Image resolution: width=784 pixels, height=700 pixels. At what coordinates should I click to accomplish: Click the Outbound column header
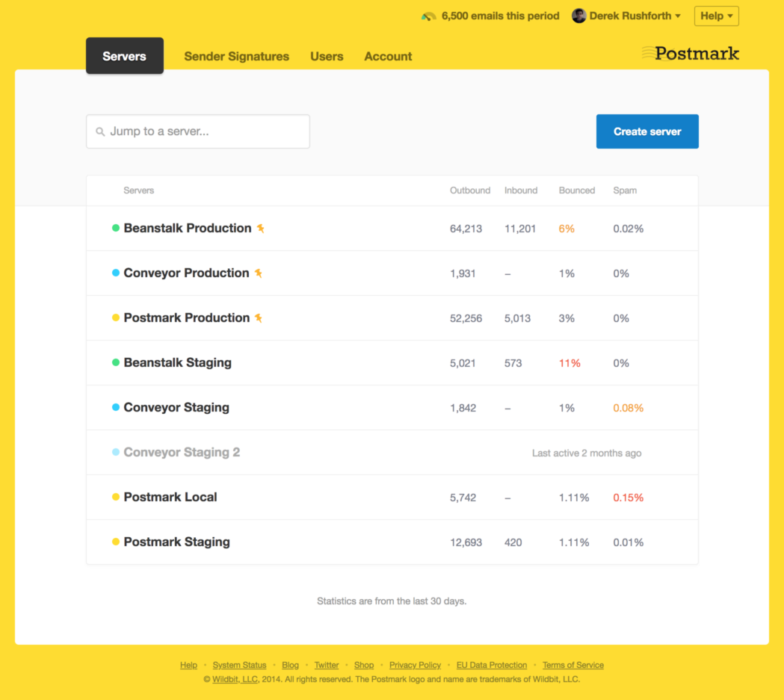pos(470,191)
